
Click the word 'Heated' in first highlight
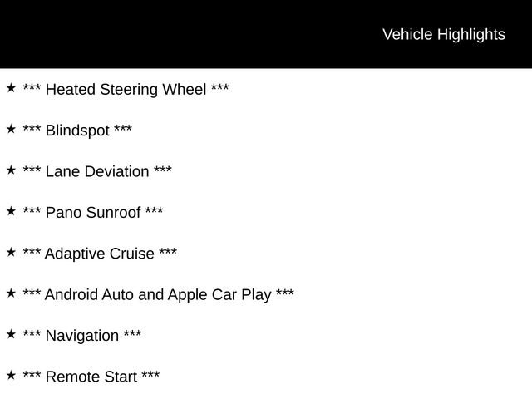coord(70,89)
